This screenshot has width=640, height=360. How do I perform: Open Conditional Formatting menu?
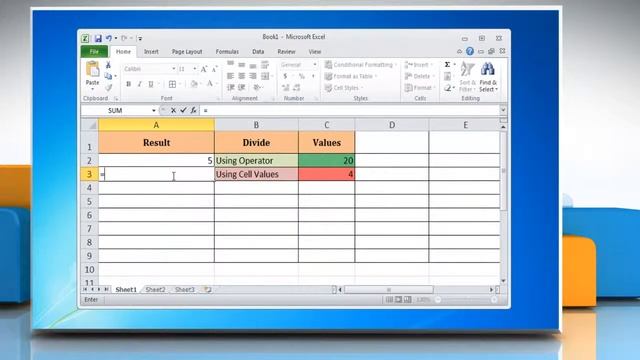[361, 65]
